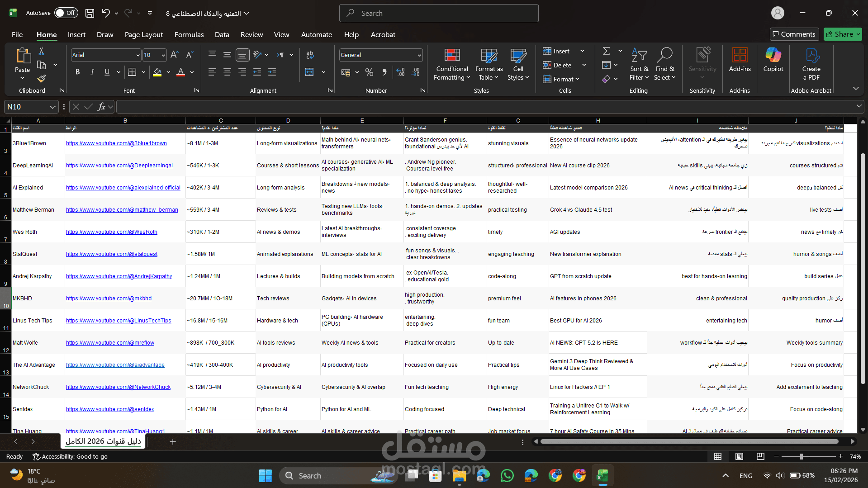Toggle Align Right for the cell
This screenshot has width=868, height=488.
242,72
